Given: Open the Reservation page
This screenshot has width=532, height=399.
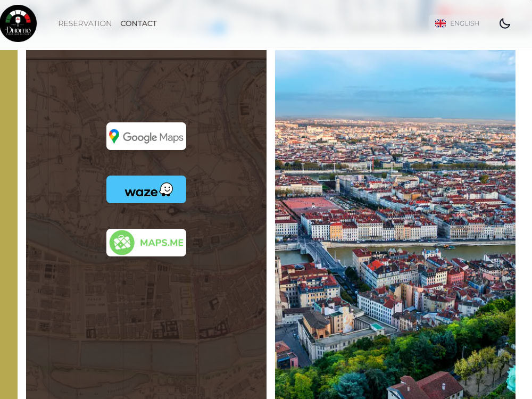Looking at the screenshot, I should pos(85,23).
